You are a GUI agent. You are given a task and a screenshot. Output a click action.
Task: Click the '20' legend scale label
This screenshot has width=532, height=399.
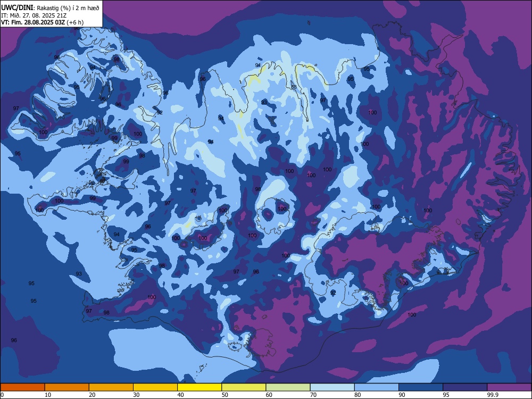point(92,395)
